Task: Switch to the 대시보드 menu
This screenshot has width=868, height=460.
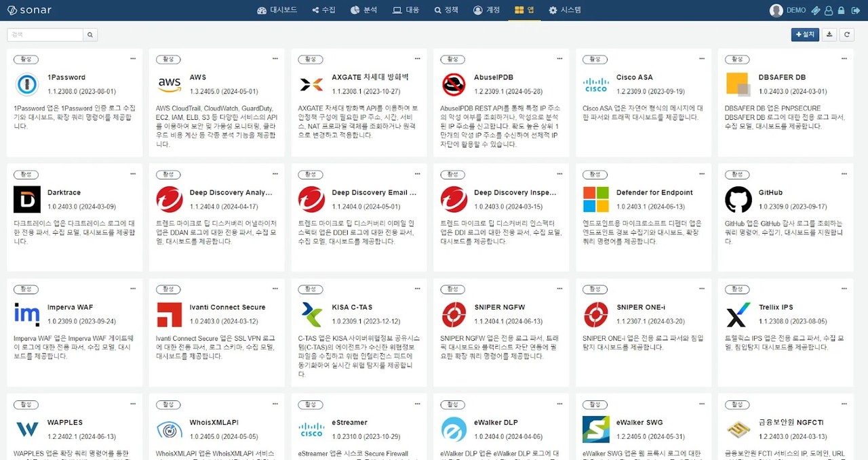Action: coord(277,10)
